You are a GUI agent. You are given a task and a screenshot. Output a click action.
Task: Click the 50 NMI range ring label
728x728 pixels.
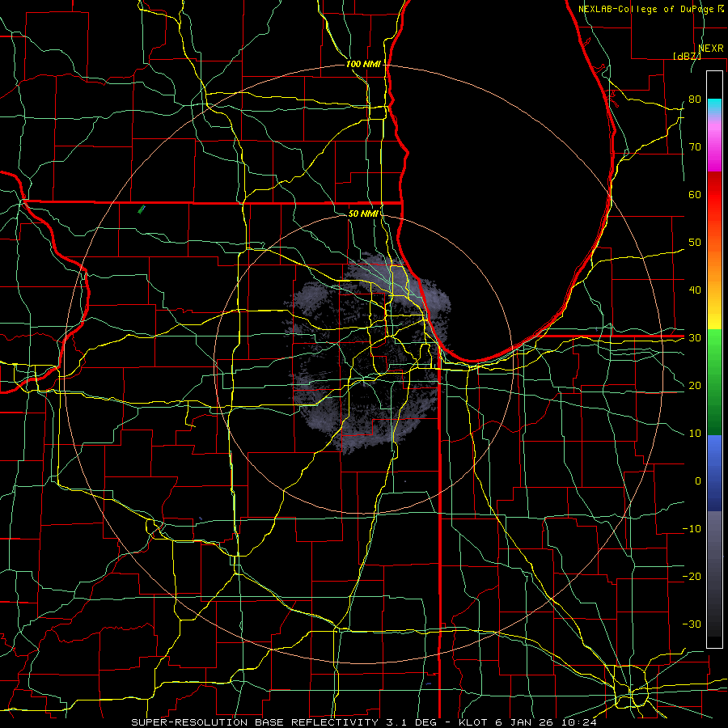coord(363,214)
